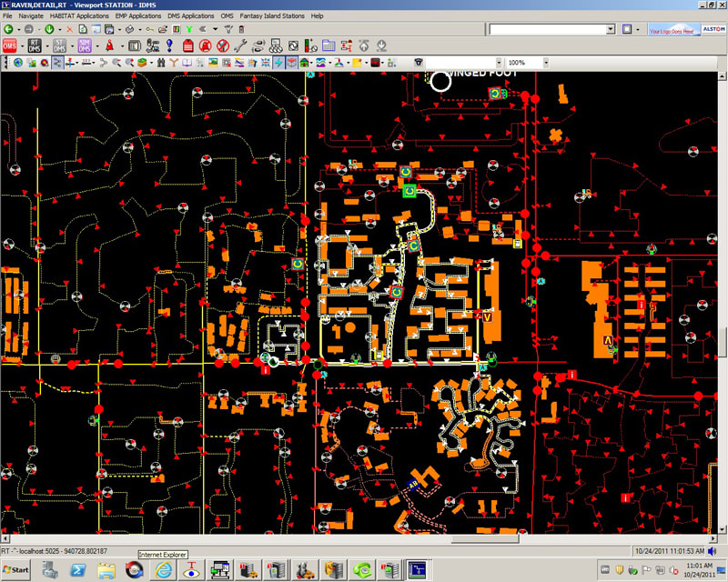This screenshot has height=582, width=728.
Task: Open the 100% zoom level dropdown
Action: coord(546,62)
